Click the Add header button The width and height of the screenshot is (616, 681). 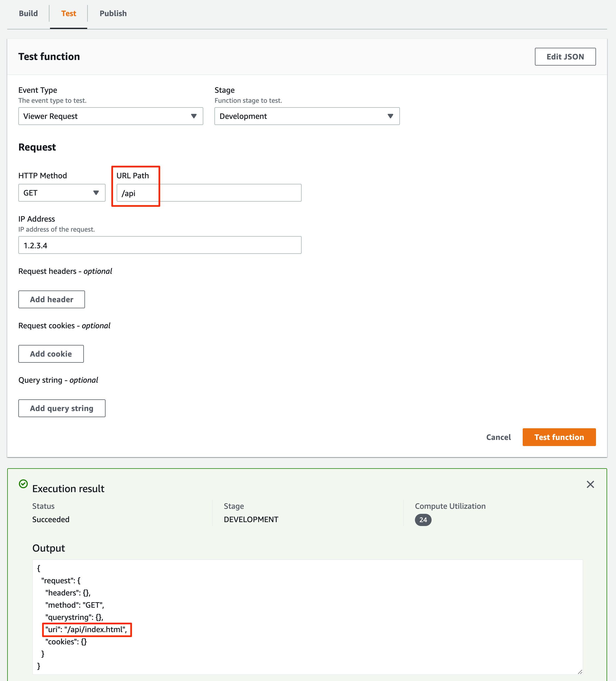pos(51,299)
